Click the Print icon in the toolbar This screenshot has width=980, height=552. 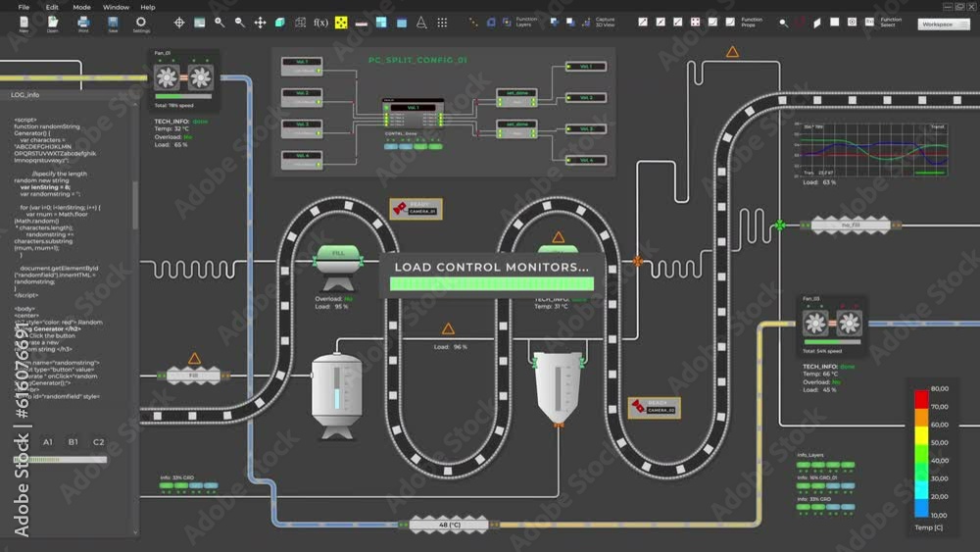click(83, 23)
